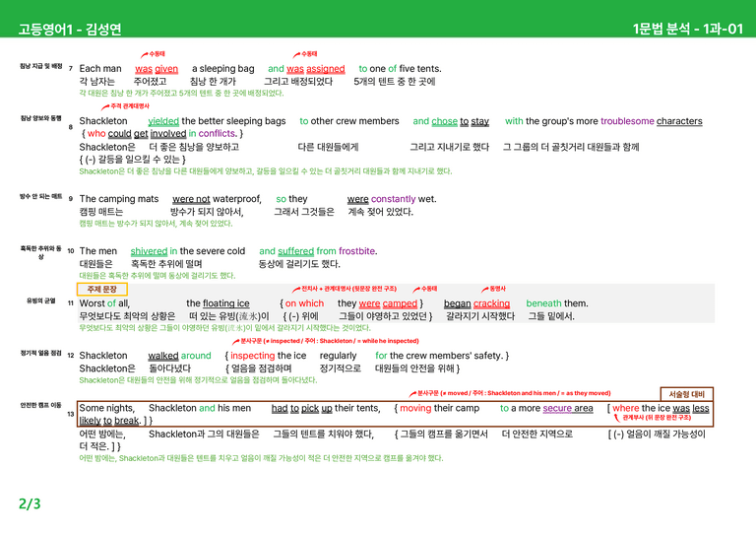Click the "수동태" note above "were camped"
The width and height of the screenshot is (756, 535).
pyautogui.click(x=428, y=289)
